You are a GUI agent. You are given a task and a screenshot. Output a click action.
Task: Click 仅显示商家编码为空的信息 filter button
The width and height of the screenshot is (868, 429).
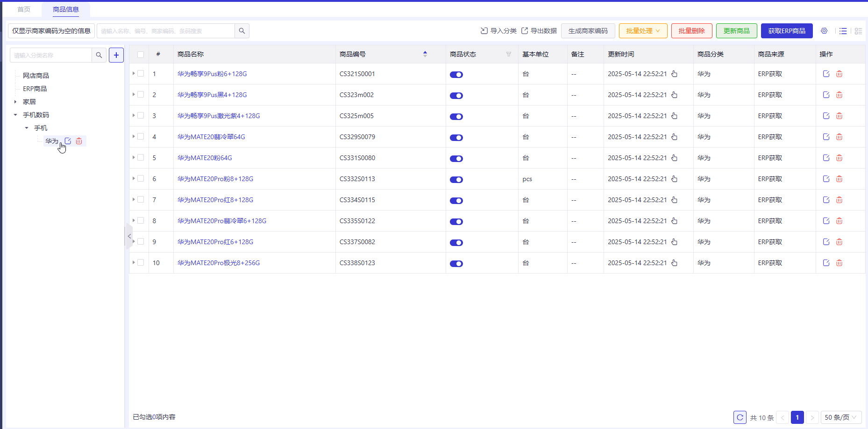click(51, 31)
